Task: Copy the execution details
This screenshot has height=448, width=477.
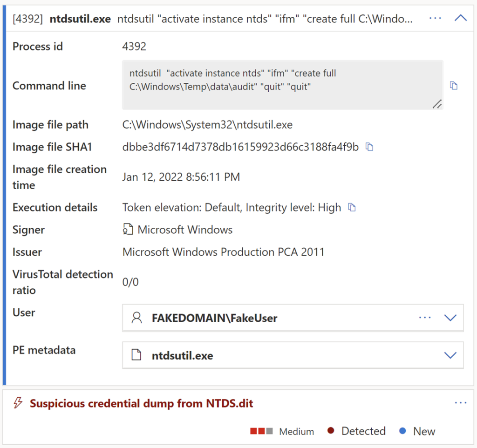Action: pos(352,207)
